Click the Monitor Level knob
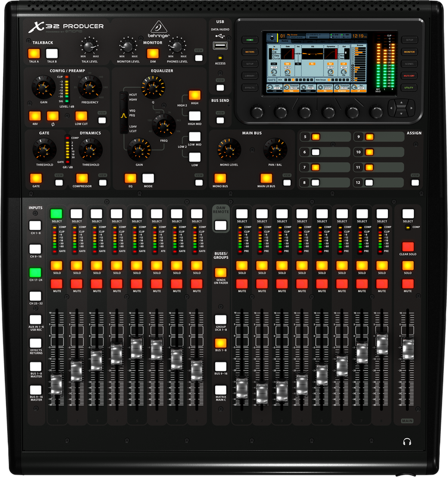 (126, 45)
